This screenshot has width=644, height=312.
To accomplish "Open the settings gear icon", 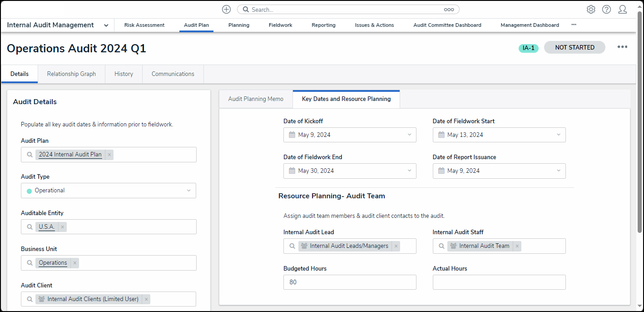I will click(x=590, y=9).
